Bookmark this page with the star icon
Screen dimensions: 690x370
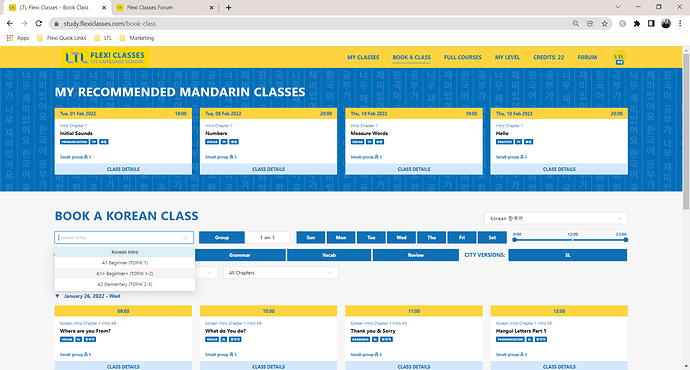click(x=605, y=24)
